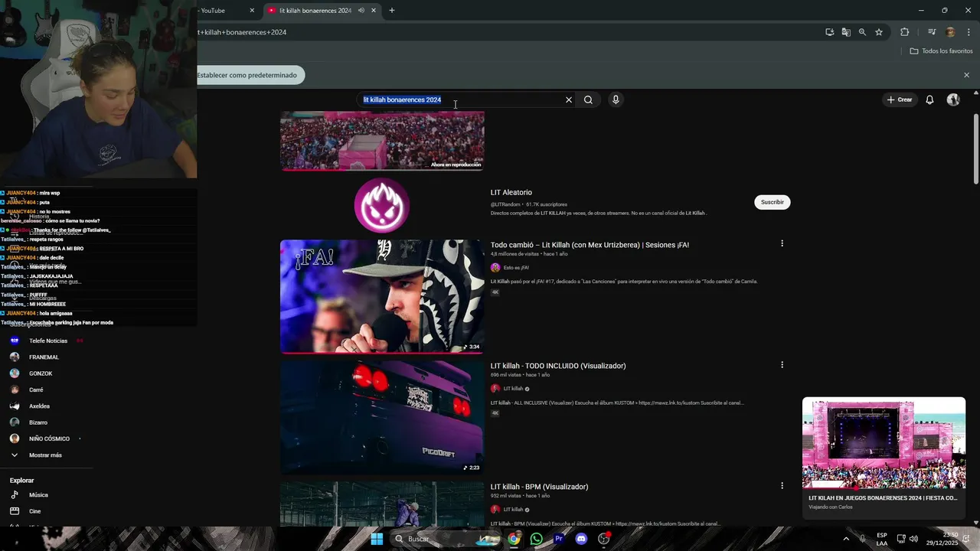Subscribe to LIT Aleatorio with Suscribir button
The width and height of the screenshot is (980, 551).
(x=772, y=202)
